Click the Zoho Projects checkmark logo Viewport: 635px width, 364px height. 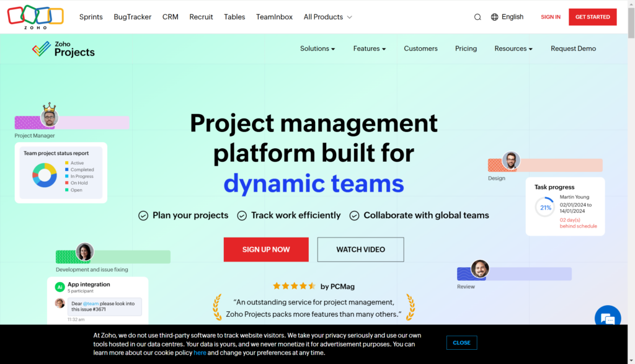(x=42, y=48)
